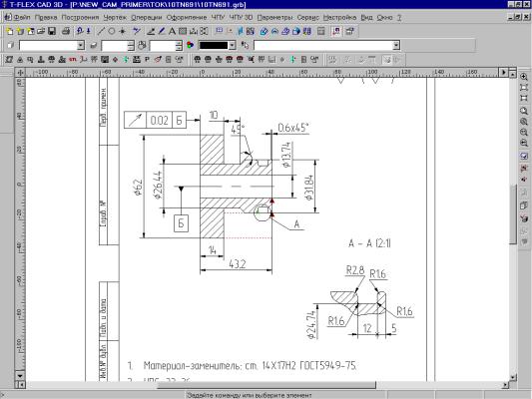Click the RGB color circles icon
This screenshot has height=399, width=532.
pos(190,45)
